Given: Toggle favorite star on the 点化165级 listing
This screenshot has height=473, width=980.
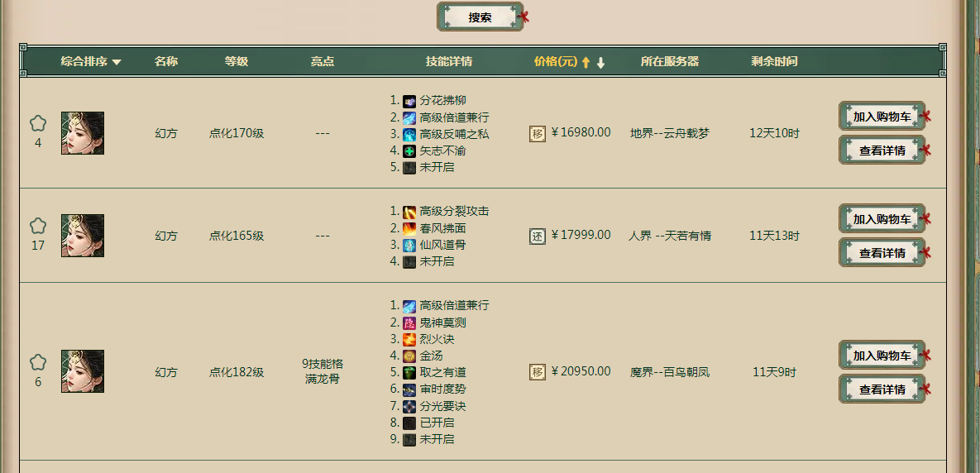Looking at the screenshot, I should click(38, 226).
